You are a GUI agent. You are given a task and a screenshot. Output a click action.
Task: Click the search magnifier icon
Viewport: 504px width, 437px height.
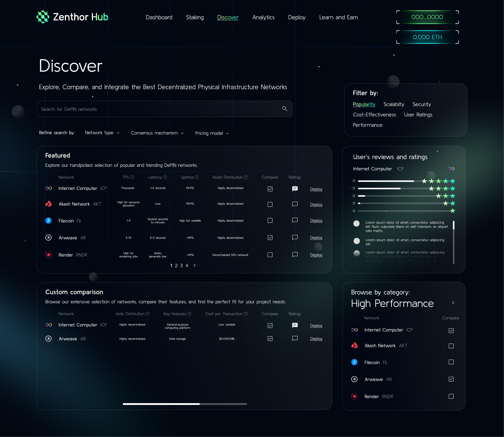pos(285,109)
